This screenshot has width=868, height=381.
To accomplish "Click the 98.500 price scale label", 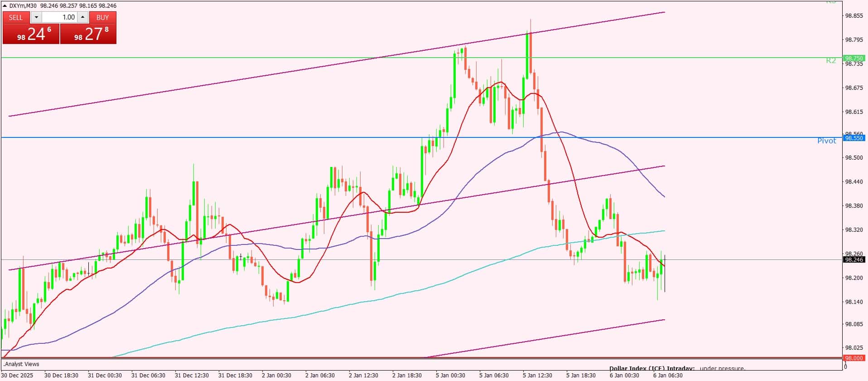I will pos(854,158).
